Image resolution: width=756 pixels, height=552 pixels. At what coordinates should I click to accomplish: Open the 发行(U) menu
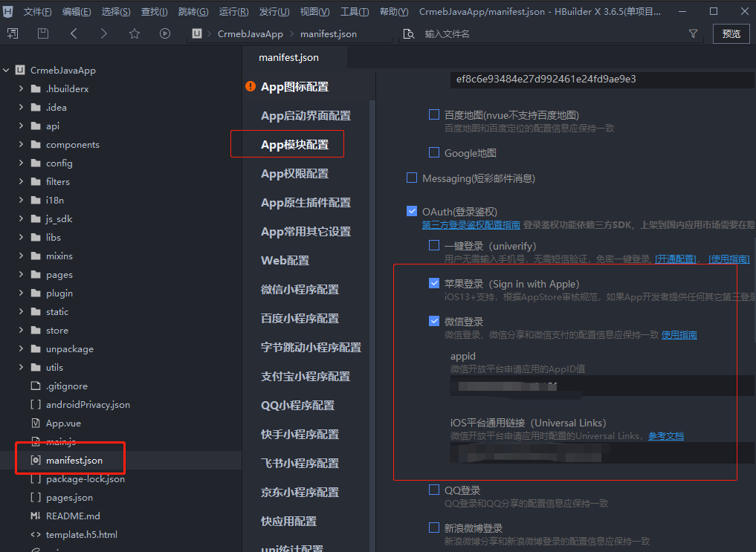point(274,12)
